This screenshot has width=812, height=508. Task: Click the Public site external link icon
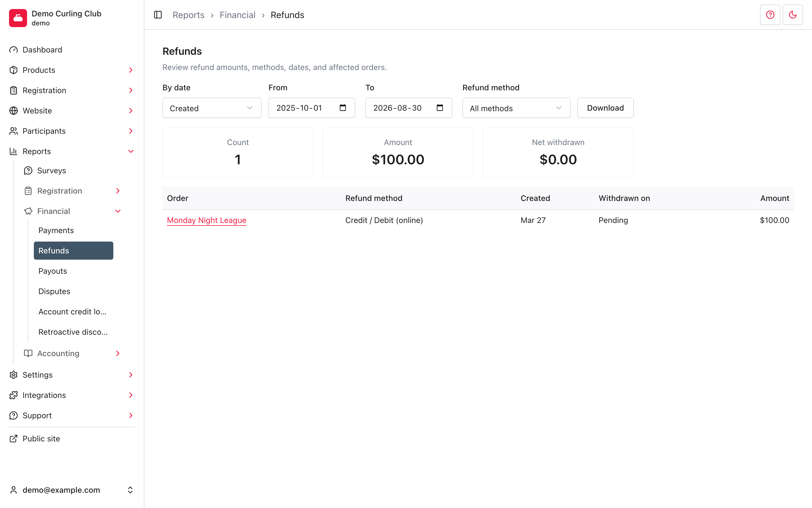pos(14,439)
